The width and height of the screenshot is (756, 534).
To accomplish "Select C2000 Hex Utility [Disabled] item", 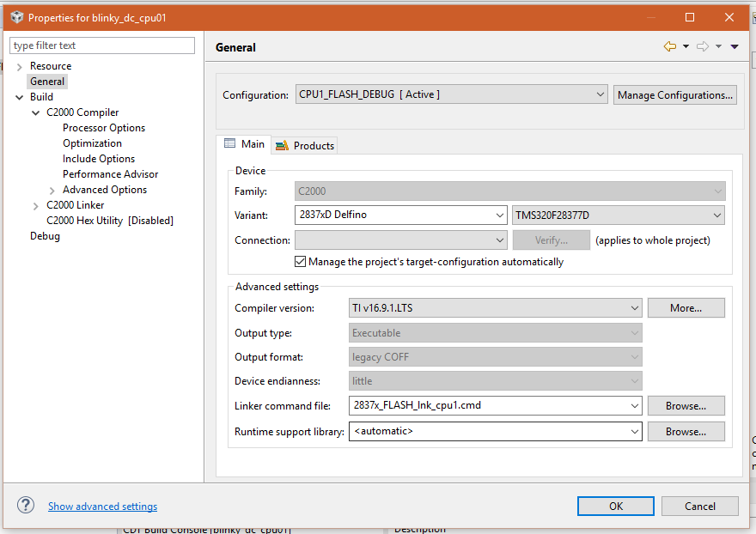I will click(x=110, y=221).
